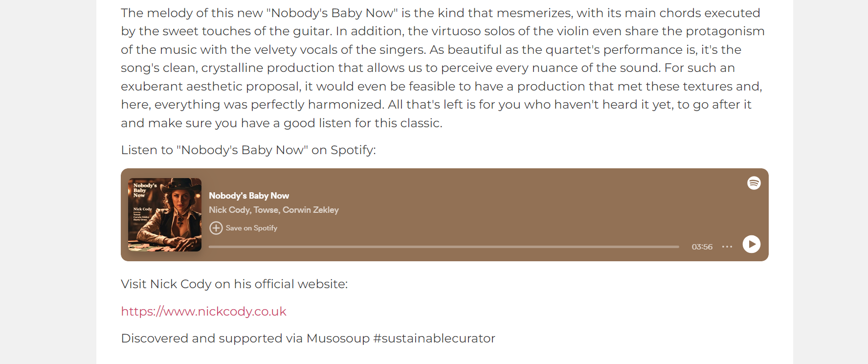Click the Spotify logo icon
The height and width of the screenshot is (364, 868).
click(754, 183)
